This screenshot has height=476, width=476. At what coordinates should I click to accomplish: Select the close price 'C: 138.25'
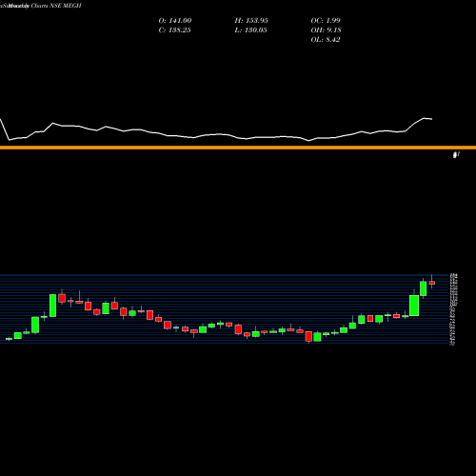[174, 30]
